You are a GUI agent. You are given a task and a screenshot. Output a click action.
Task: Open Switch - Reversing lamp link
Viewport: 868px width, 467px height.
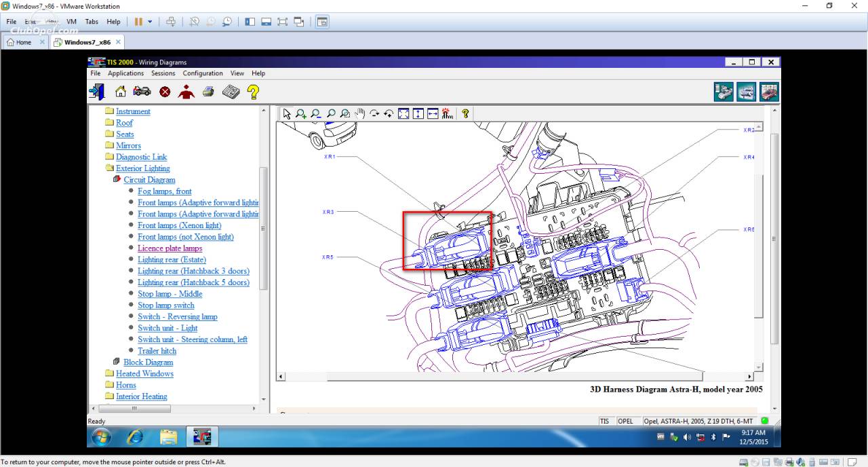178,317
